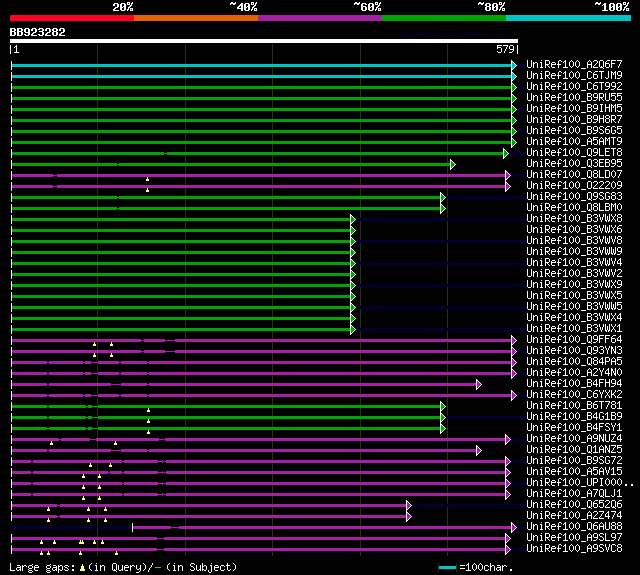Click the truncated UniRef100_UPI000.. label

[580, 483]
